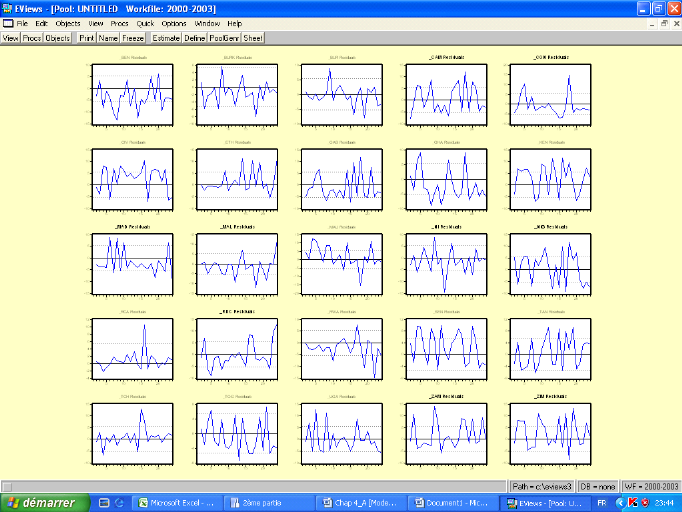The width and height of the screenshot is (682, 512).
Task: Click the Define toolbar button
Action: point(194,38)
